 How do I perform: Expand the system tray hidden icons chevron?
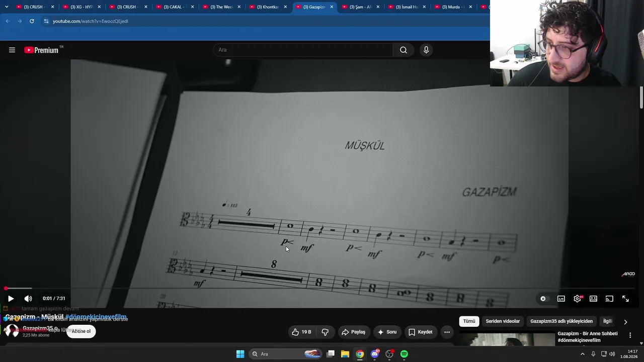[x=583, y=354]
